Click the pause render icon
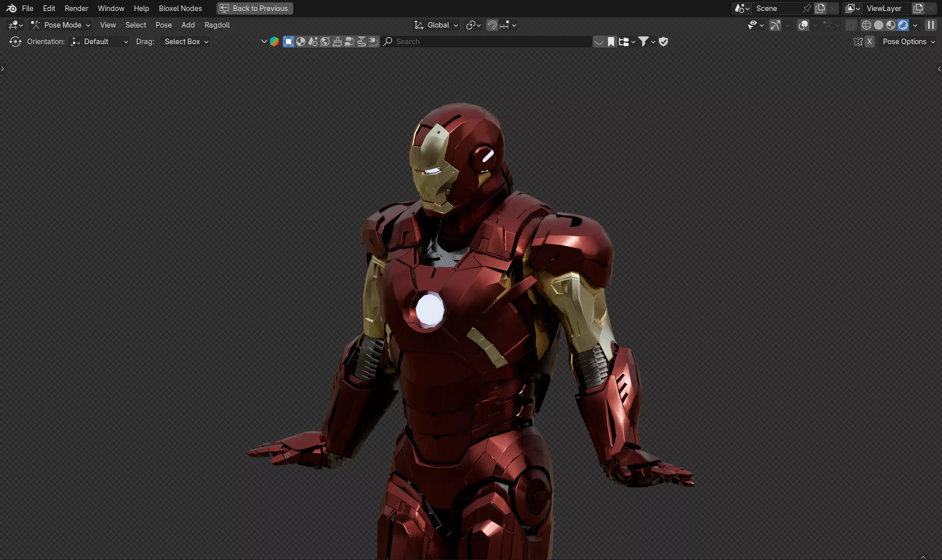942x560 pixels. tap(931, 25)
